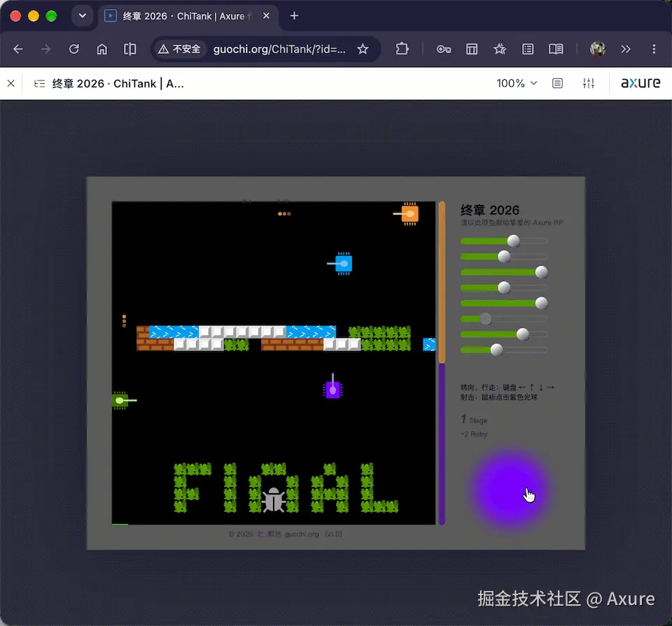Click the guochi.org URL field
This screenshot has width=672, height=626.
(x=279, y=49)
